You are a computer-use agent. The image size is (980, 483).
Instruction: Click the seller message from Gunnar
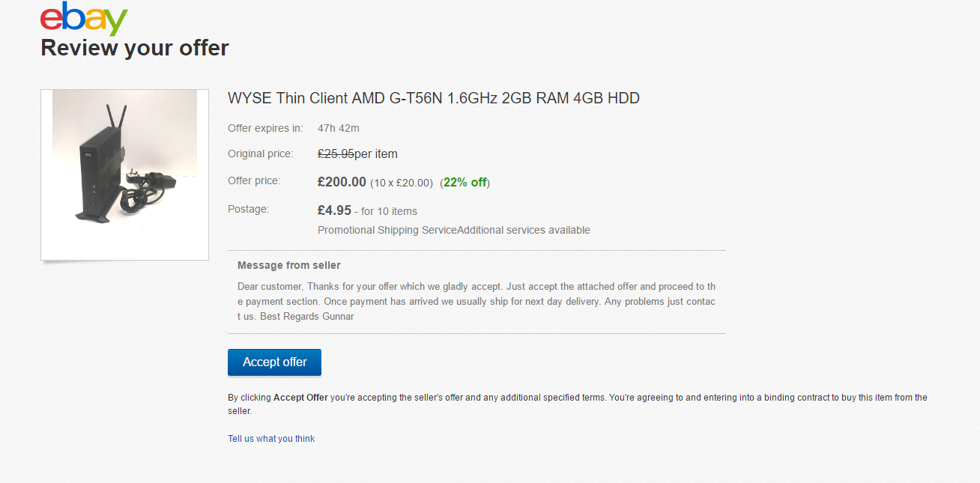point(477,301)
